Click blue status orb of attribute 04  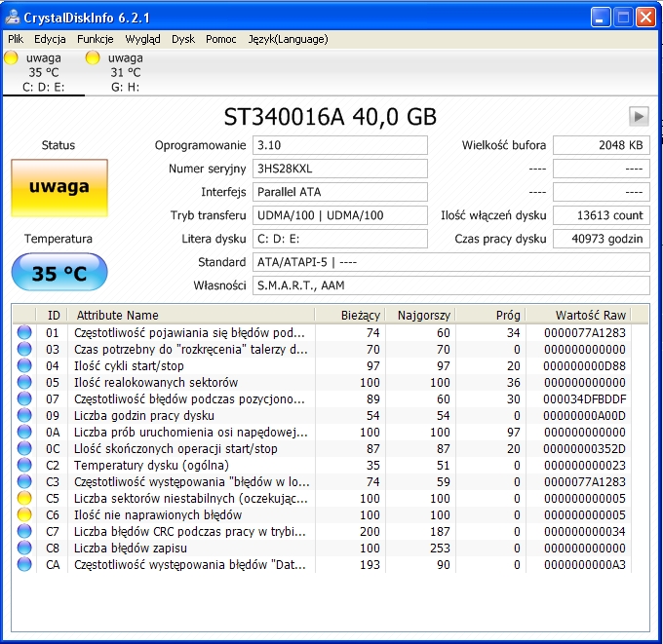pos(24,365)
